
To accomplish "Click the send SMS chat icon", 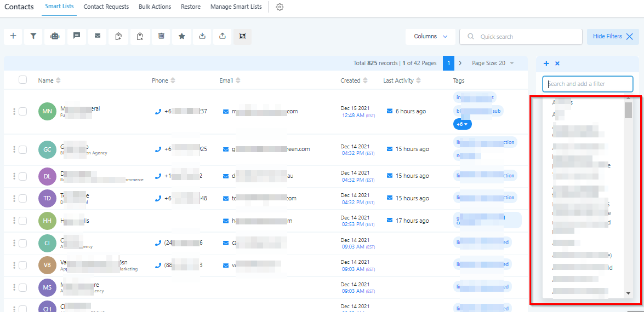I will pyautogui.click(x=77, y=36).
